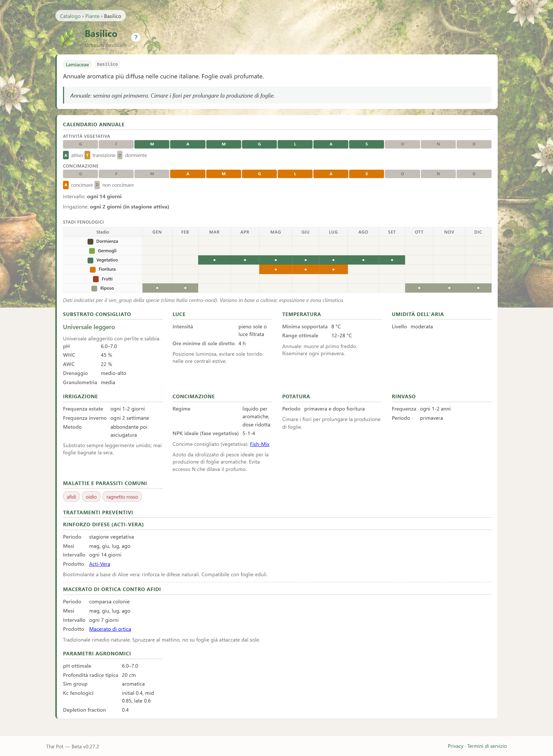Click the 'AGO' column header
553x756 pixels.
tap(363, 232)
